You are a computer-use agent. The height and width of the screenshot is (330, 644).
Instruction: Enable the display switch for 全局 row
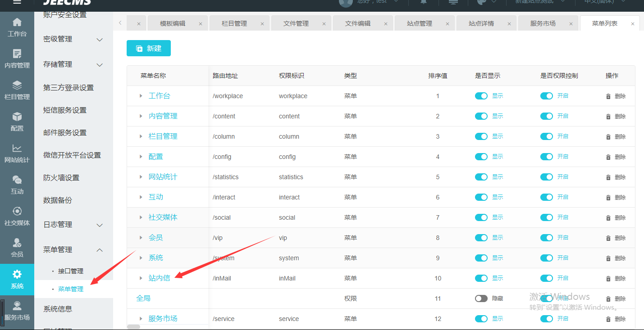click(x=481, y=298)
